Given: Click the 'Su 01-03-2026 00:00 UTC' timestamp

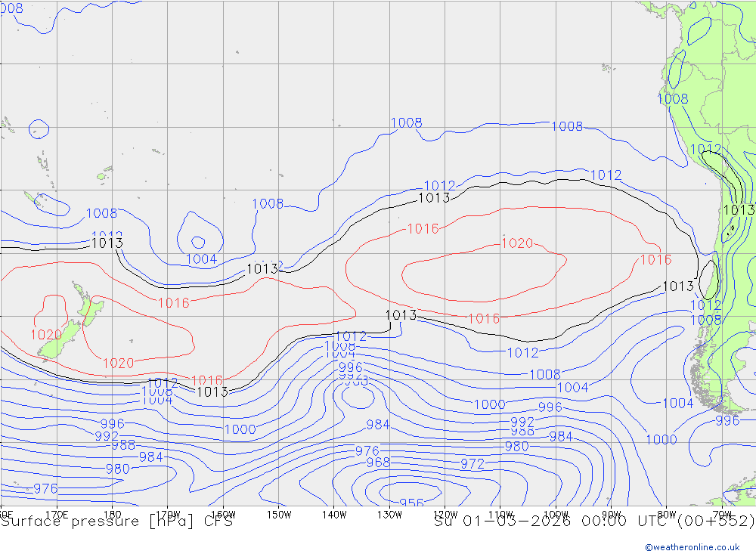Looking at the screenshot, I should (552, 522).
